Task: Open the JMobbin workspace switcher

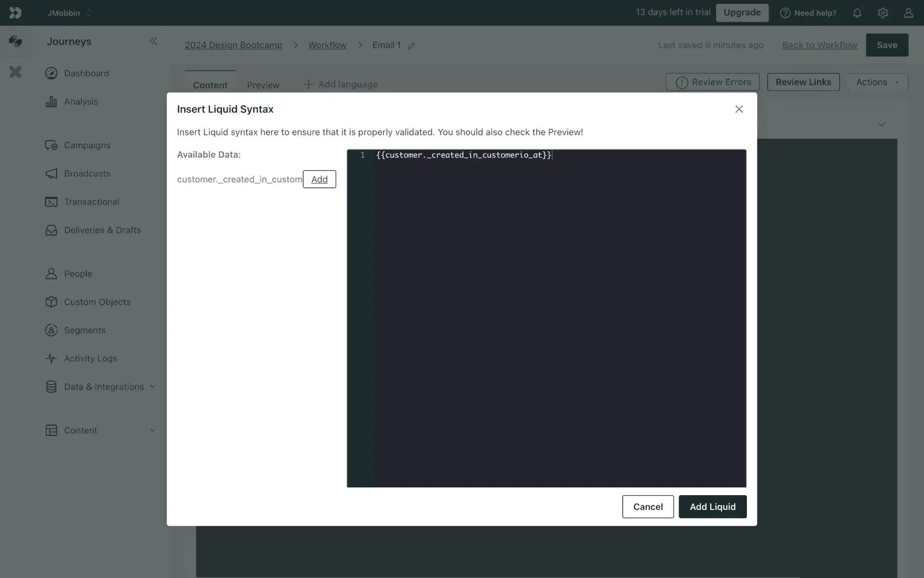Action: [69, 13]
